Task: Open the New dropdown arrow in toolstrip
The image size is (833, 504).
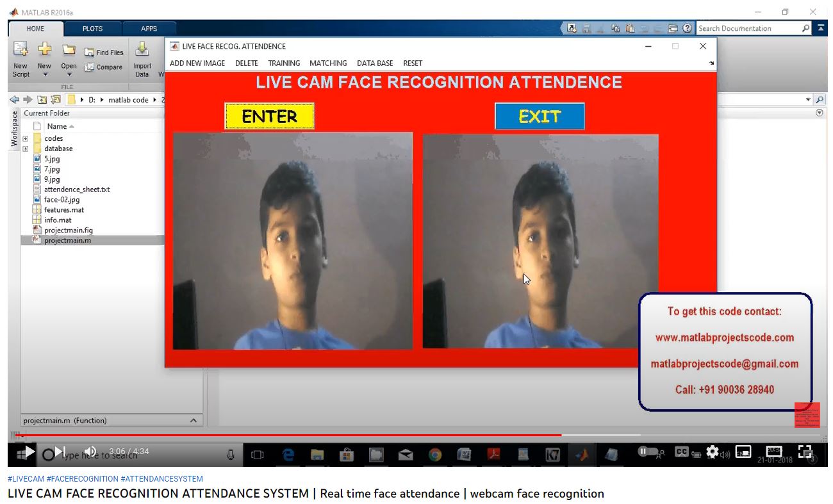Action: click(x=44, y=75)
